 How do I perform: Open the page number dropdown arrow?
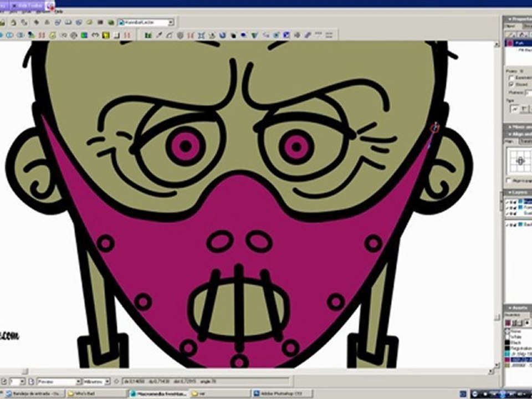tap(22, 382)
